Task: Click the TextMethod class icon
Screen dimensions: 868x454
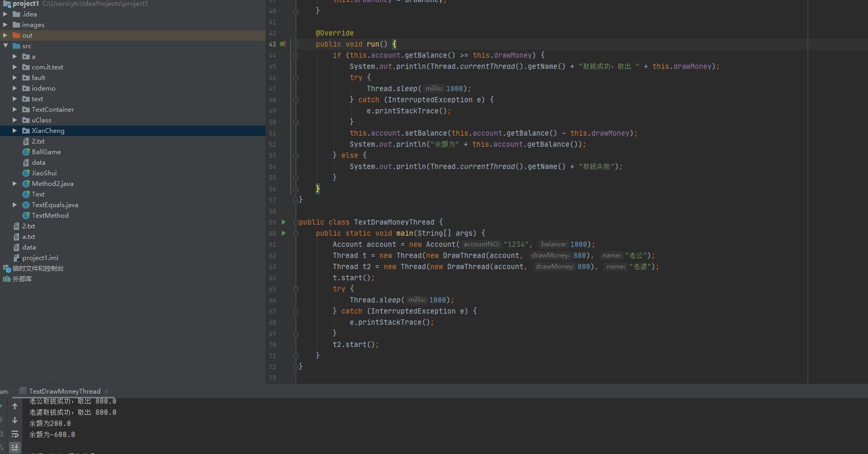Action: click(x=26, y=216)
